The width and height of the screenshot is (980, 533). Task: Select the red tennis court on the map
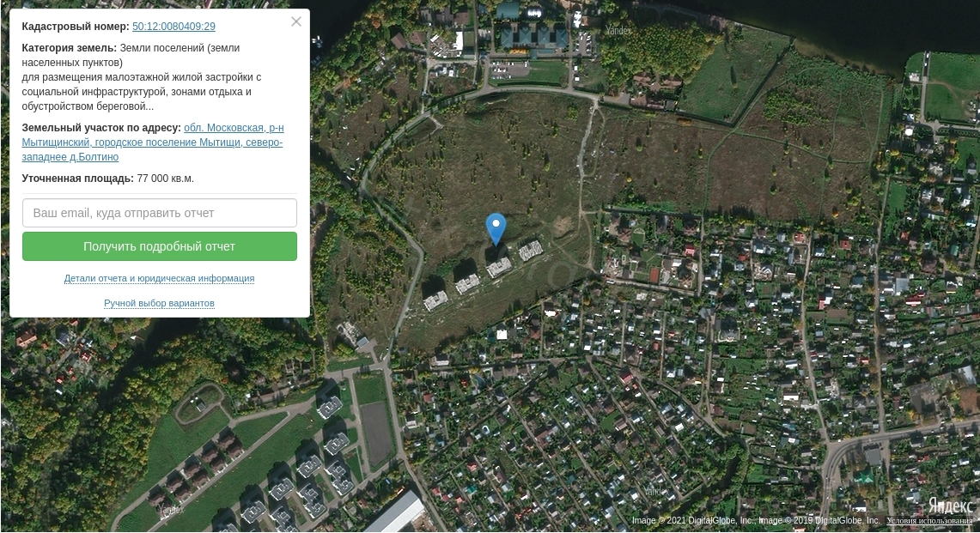pyautogui.click(x=654, y=275)
